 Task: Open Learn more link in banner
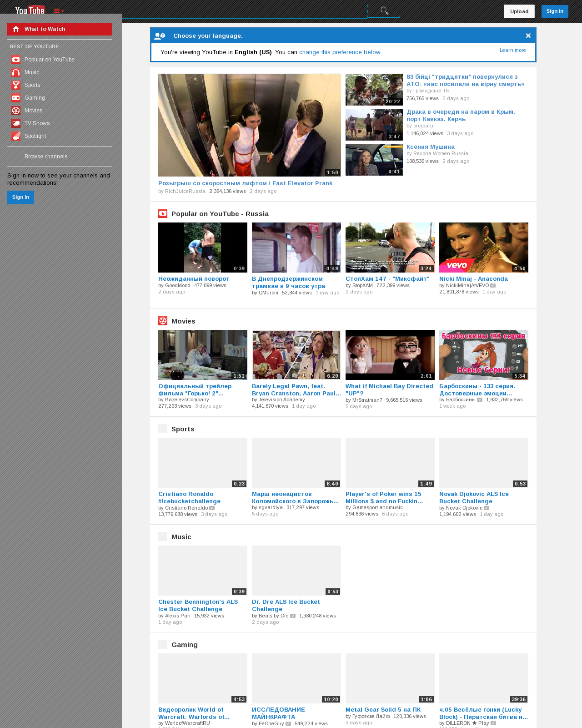point(513,50)
